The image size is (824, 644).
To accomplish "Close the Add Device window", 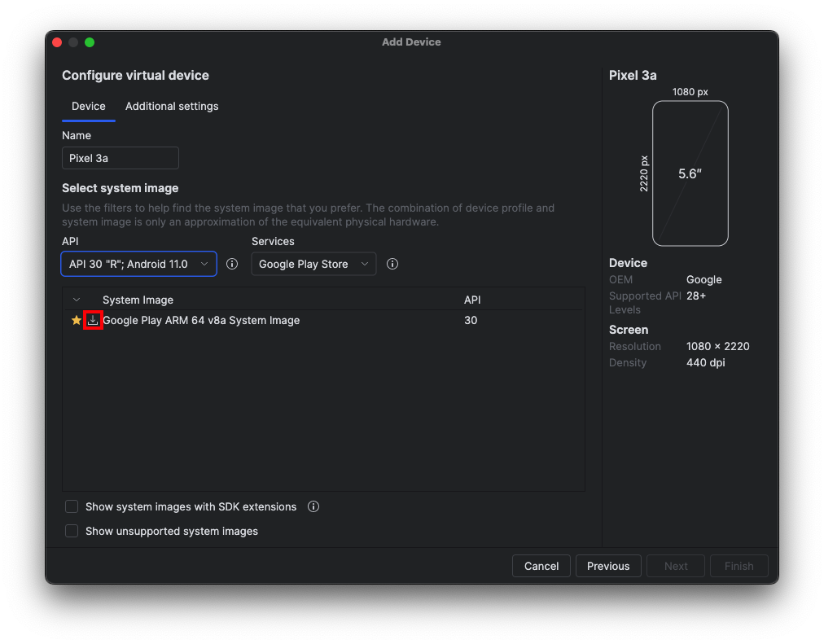I will (x=57, y=42).
